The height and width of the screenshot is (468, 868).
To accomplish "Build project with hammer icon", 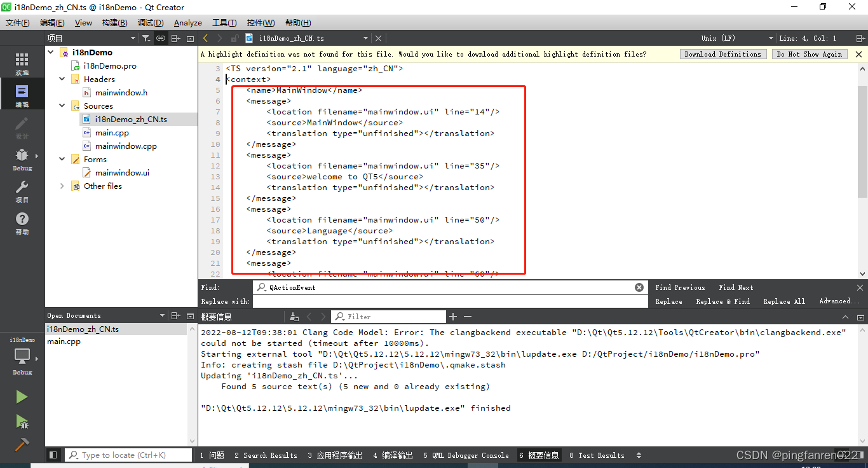I will coord(22,444).
